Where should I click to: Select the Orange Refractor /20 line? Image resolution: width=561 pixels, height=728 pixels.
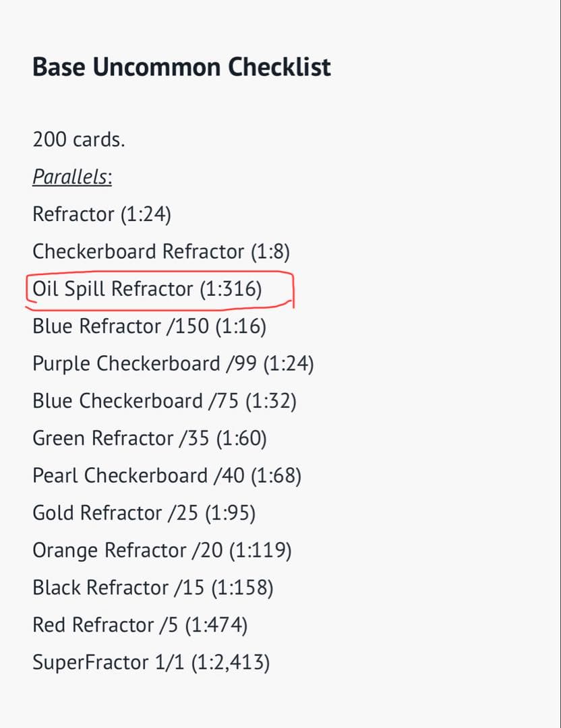pos(162,551)
